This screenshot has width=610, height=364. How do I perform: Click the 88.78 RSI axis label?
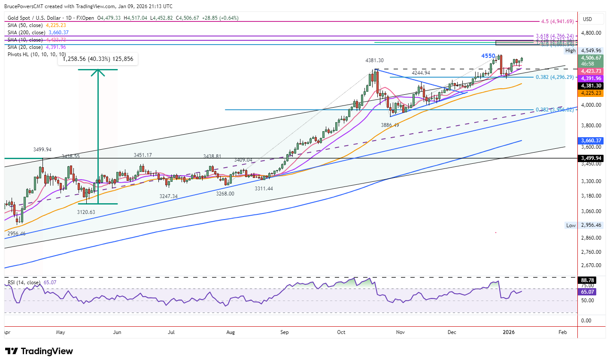click(x=587, y=280)
